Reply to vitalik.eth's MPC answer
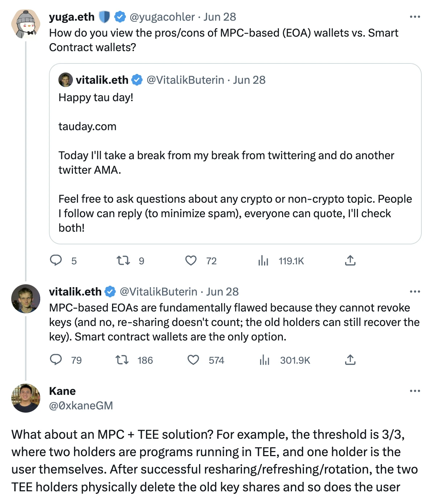 coord(56,360)
